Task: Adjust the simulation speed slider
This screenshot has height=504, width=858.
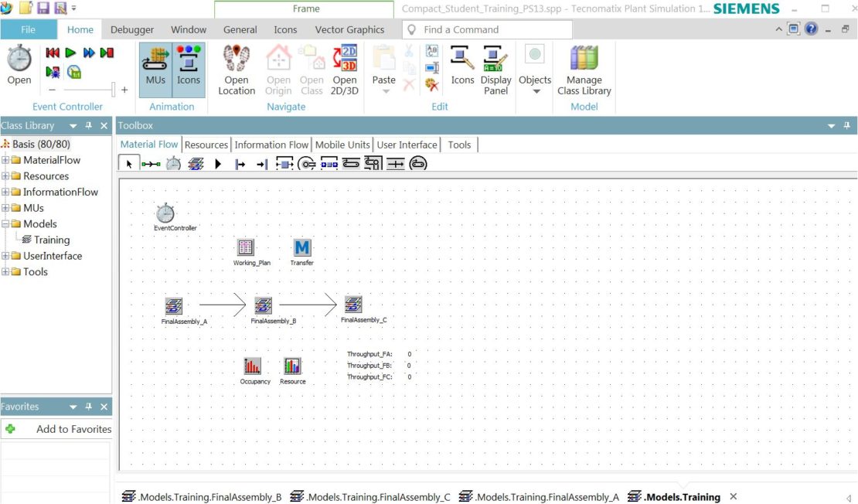Action: [113, 90]
